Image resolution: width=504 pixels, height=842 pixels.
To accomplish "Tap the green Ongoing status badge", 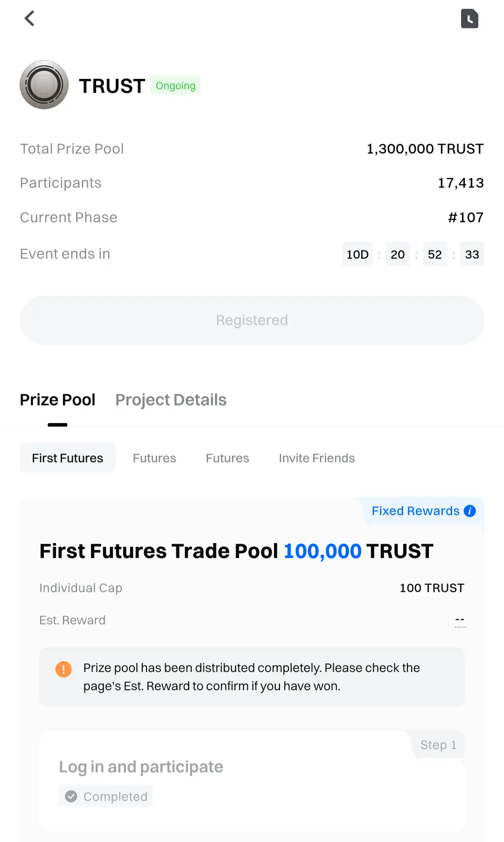I will coord(175,85).
